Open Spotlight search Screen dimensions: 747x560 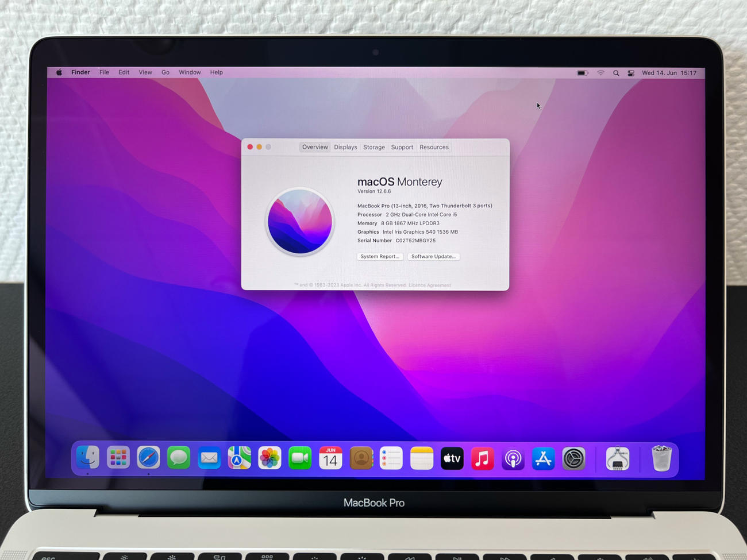(x=616, y=73)
